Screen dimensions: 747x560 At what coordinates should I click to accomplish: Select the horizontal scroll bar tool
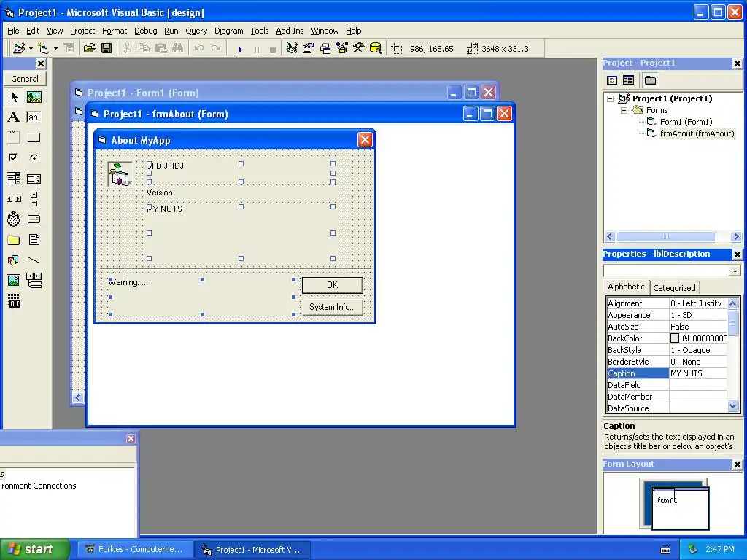pos(14,199)
